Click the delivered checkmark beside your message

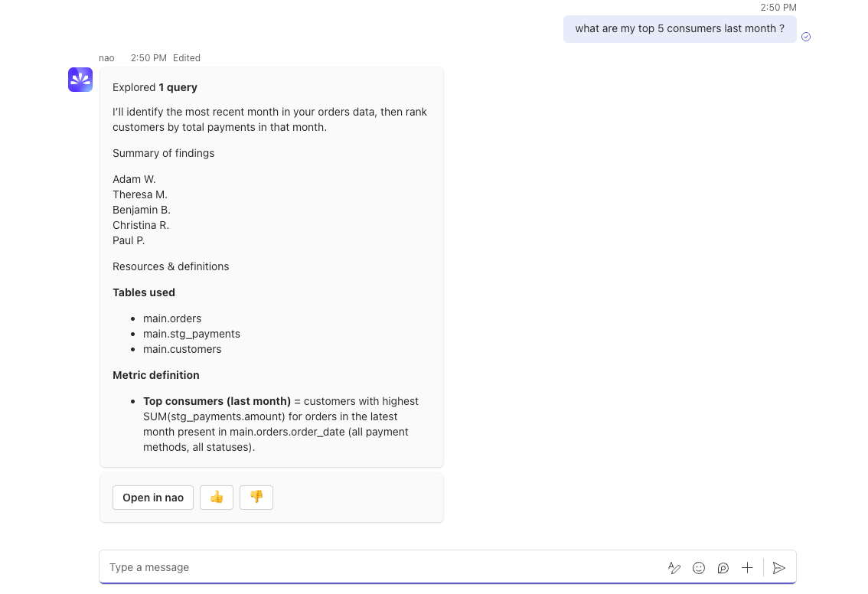[x=805, y=37]
